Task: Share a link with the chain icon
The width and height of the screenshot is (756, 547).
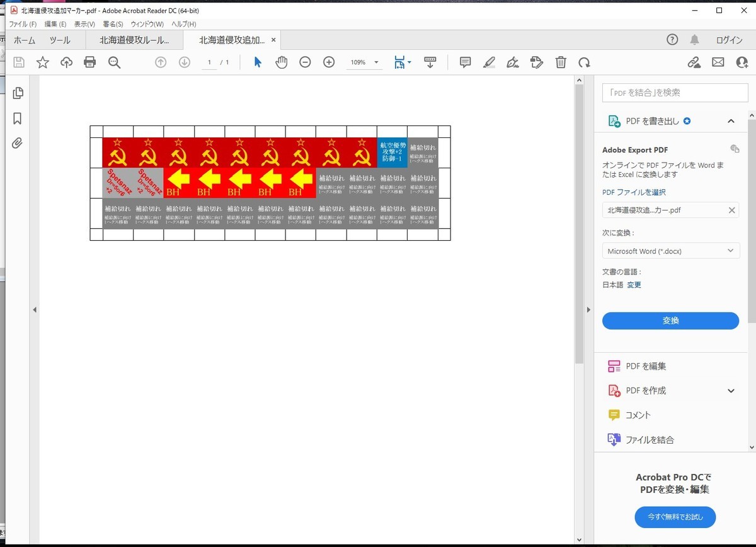Action: pyautogui.click(x=694, y=62)
